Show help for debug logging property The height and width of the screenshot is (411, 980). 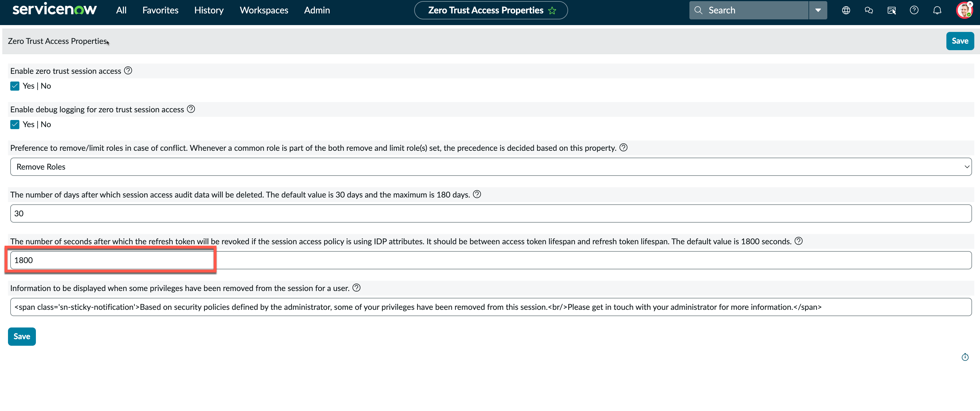[191, 109]
